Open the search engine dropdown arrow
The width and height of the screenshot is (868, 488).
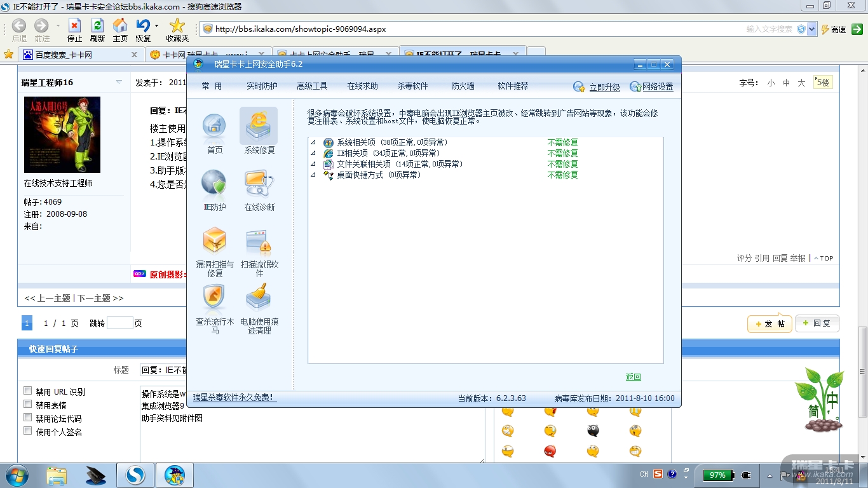[x=811, y=29]
